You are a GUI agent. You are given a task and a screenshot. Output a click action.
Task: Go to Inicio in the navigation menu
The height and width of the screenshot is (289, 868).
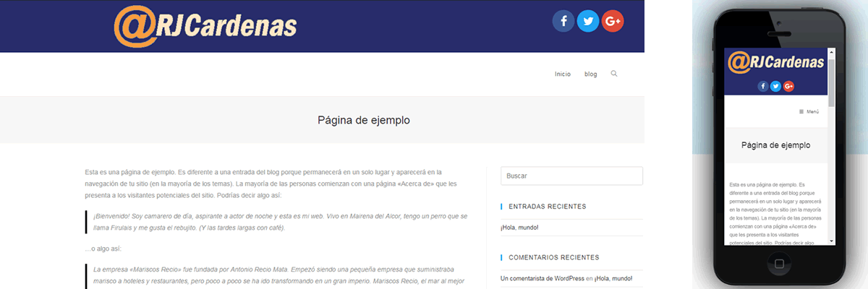click(563, 74)
